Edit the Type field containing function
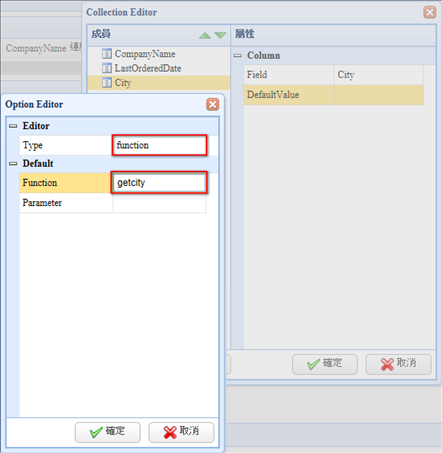Screen dimensions: 442x453 [x=159, y=145]
